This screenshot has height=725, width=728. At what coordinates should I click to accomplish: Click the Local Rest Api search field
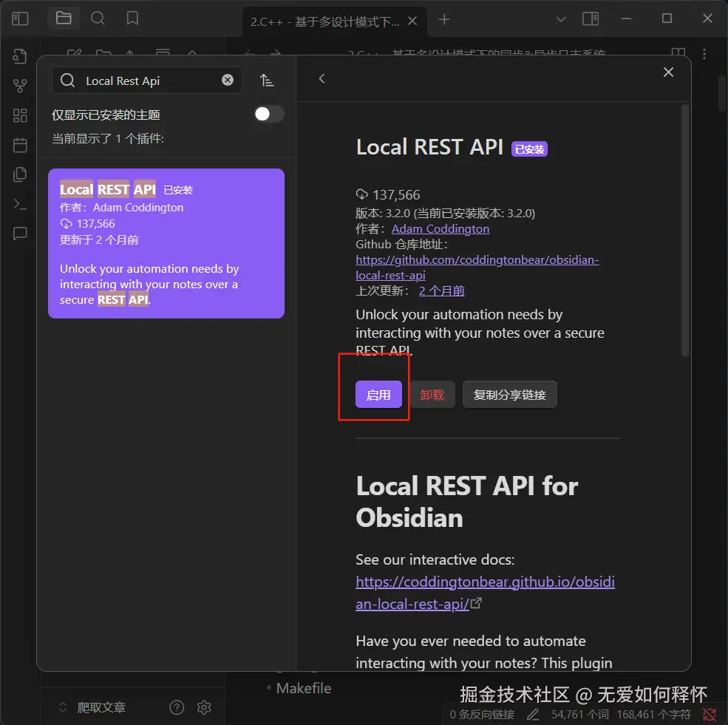(x=147, y=81)
